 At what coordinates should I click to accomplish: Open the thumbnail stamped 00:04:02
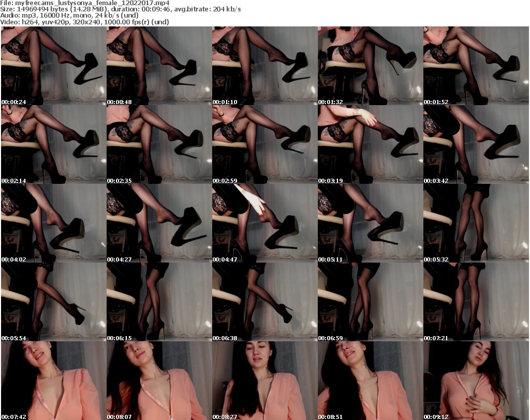[x=53, y=223]
